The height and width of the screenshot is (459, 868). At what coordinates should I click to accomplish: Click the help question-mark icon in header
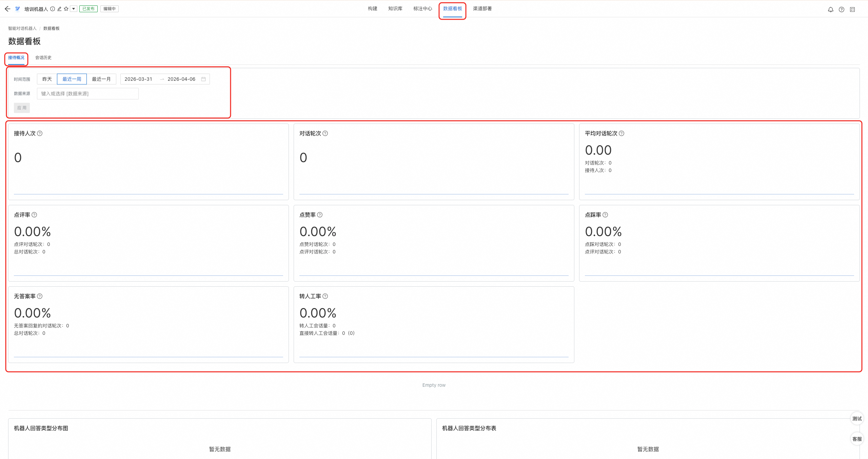click(x=842, y=9)
